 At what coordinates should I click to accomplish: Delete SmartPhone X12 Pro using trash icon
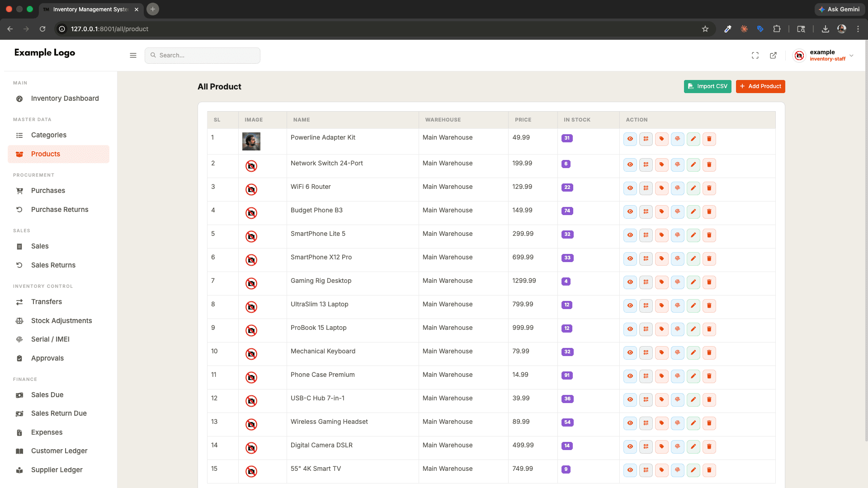coord(709,258)
